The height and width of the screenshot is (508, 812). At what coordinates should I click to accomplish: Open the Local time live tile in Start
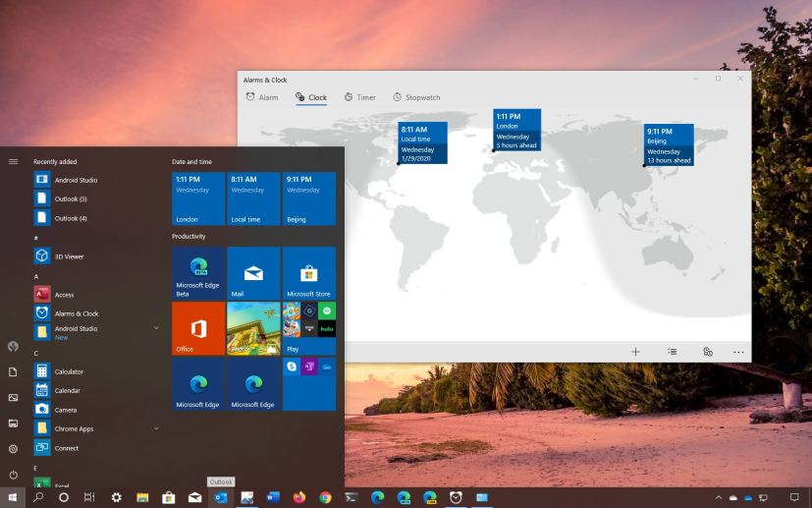click(253, 199)
